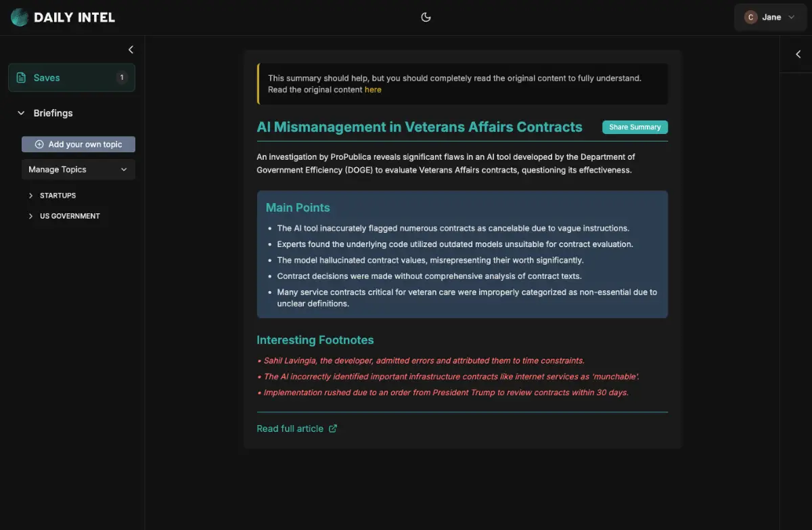The height and width of the screenshot is (530, 812).
Task: Click the user avatar circle
Action: (x=750, y=18)
